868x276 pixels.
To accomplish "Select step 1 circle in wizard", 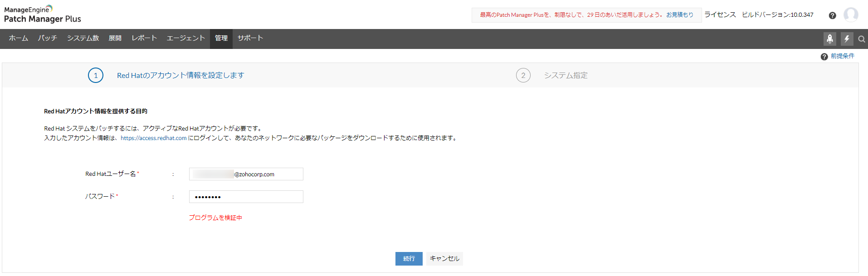I will [x=96, y=75].
